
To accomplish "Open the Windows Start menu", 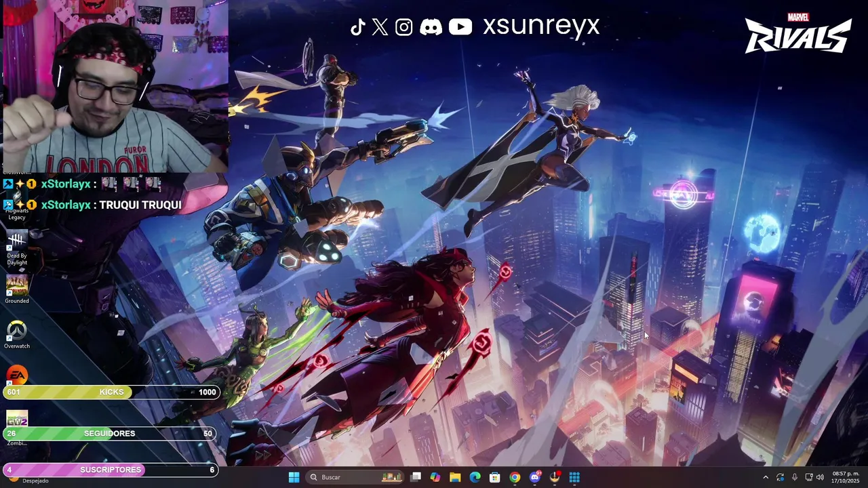I will [x=294, y=477].
